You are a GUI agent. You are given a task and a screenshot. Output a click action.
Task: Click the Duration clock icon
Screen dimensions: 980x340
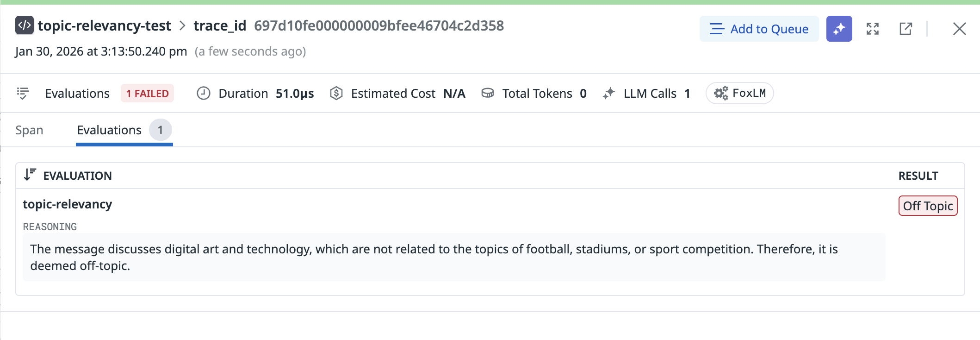pos(204,94)
